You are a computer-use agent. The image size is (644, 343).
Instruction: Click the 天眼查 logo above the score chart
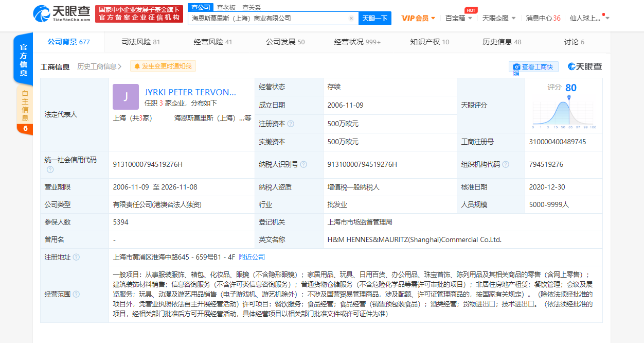pyautogui.click(x=585, y=66)
